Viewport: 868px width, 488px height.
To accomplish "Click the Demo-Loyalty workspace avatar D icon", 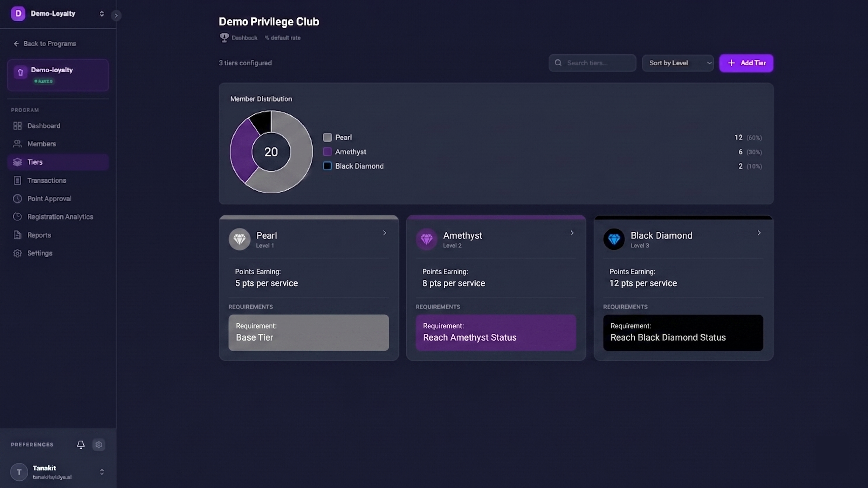I will (18, 14).
